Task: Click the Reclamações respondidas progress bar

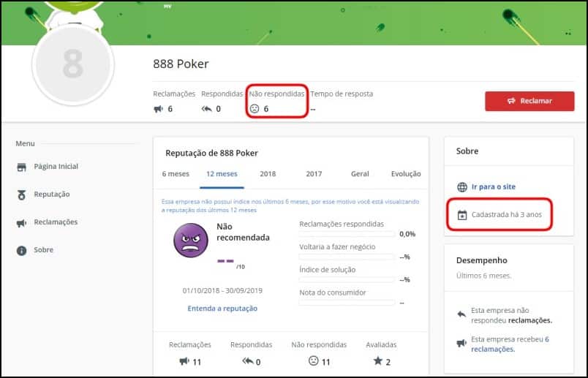Action: (x=347, y=234)
